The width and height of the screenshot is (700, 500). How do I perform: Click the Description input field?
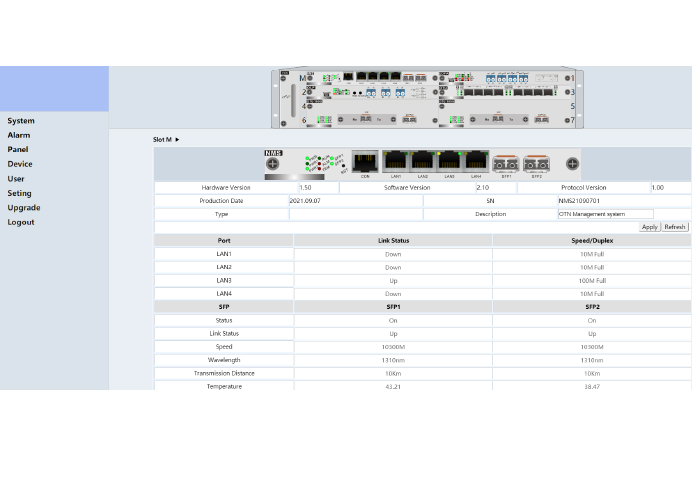coord(605,214)
